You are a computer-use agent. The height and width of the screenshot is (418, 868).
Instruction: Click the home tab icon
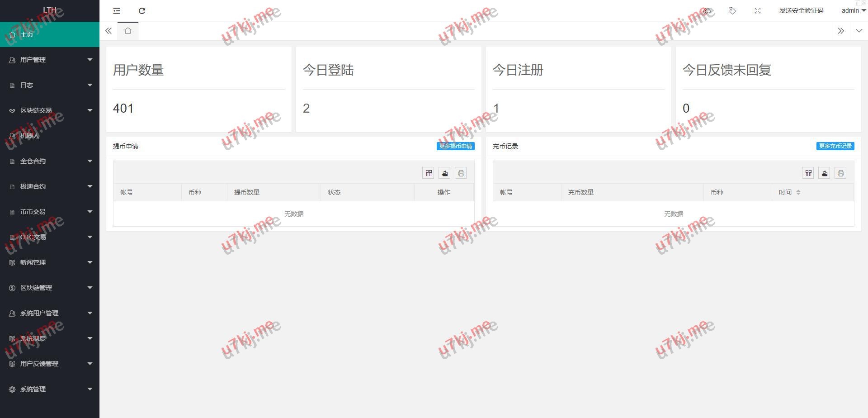click(128, 31)
